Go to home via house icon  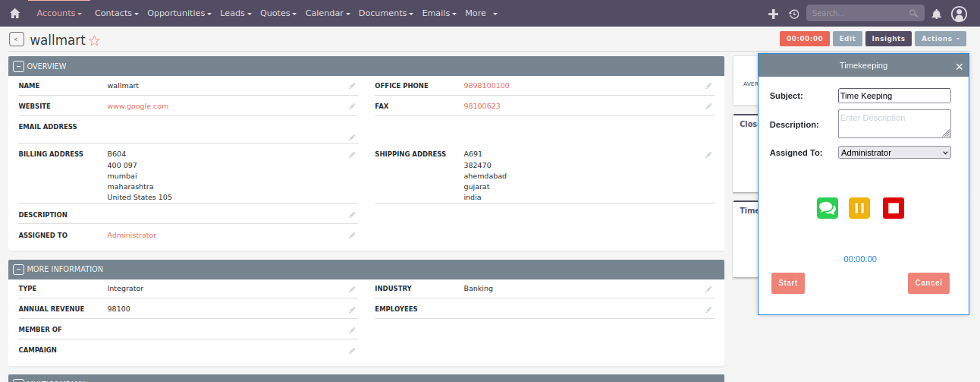coord(14,14)
